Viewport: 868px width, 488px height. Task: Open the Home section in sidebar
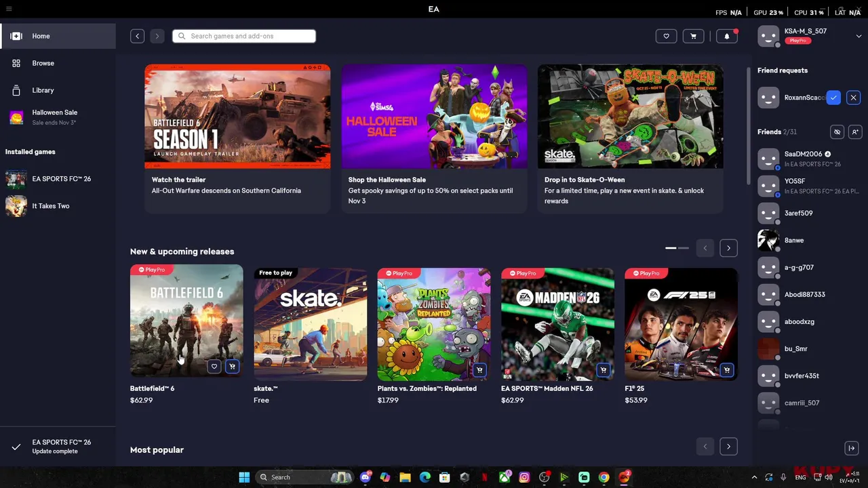58,36
